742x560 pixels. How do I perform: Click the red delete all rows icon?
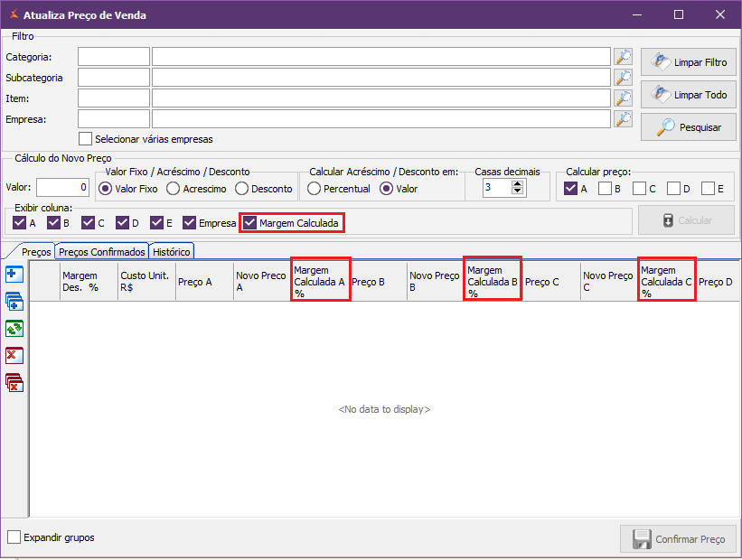14,383
